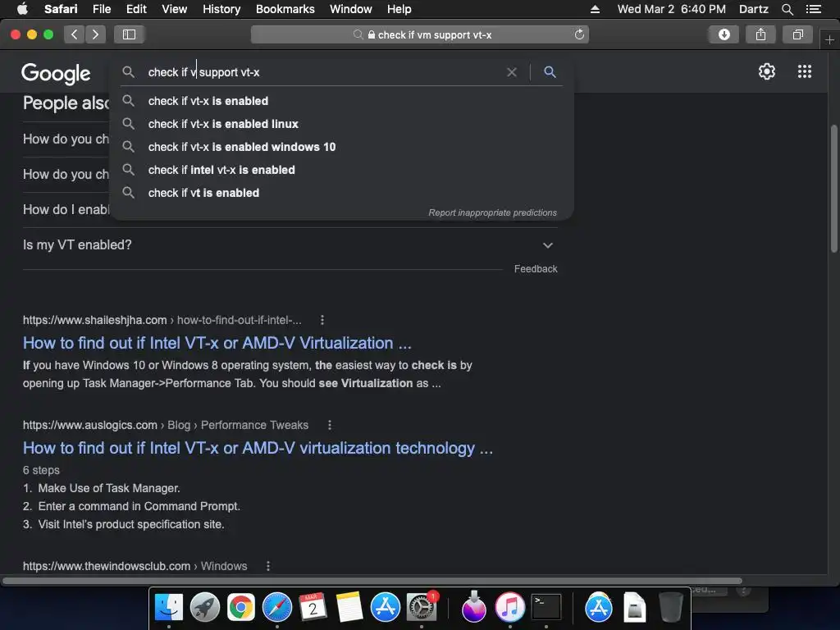Image resolution: width=840 pixels, height=630 pixels.
Task: Show all tabs overview
Action: pos(797,34)
